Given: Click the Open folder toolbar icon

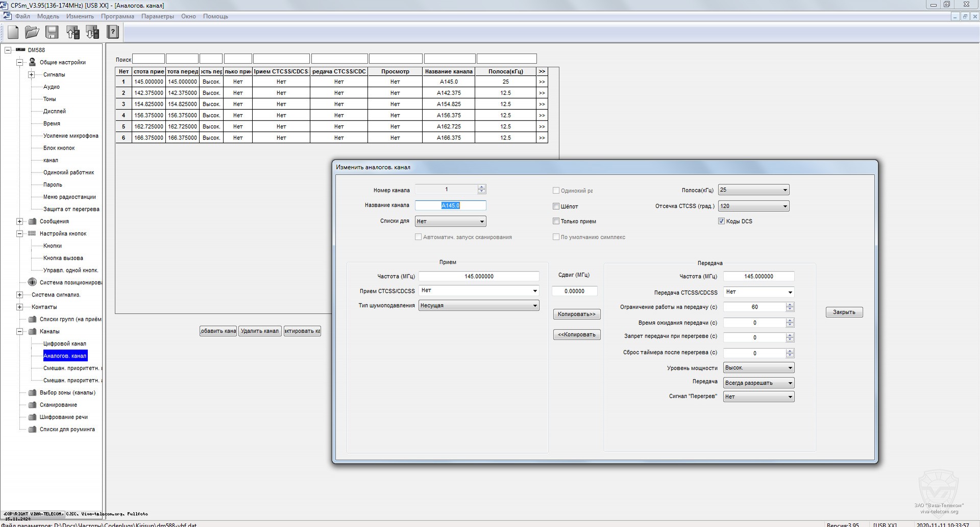Looking at the screenshot, I should (x=32, y=33).
